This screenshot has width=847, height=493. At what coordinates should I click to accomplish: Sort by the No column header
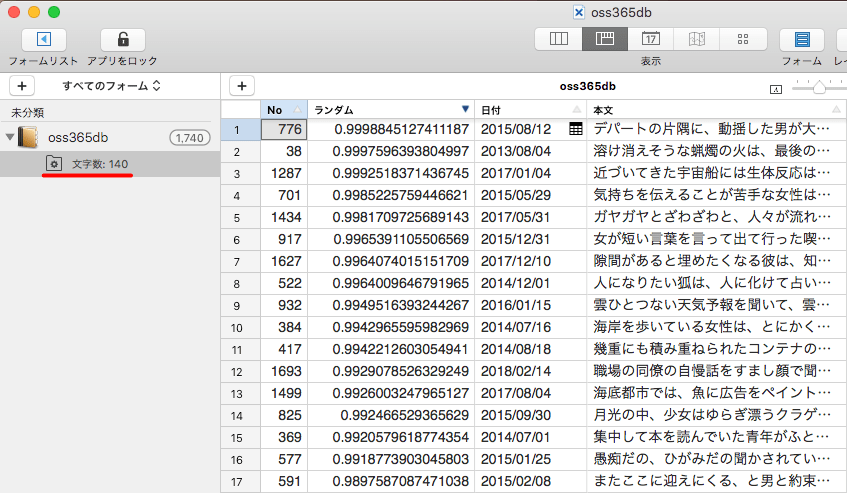click(284, 110)
